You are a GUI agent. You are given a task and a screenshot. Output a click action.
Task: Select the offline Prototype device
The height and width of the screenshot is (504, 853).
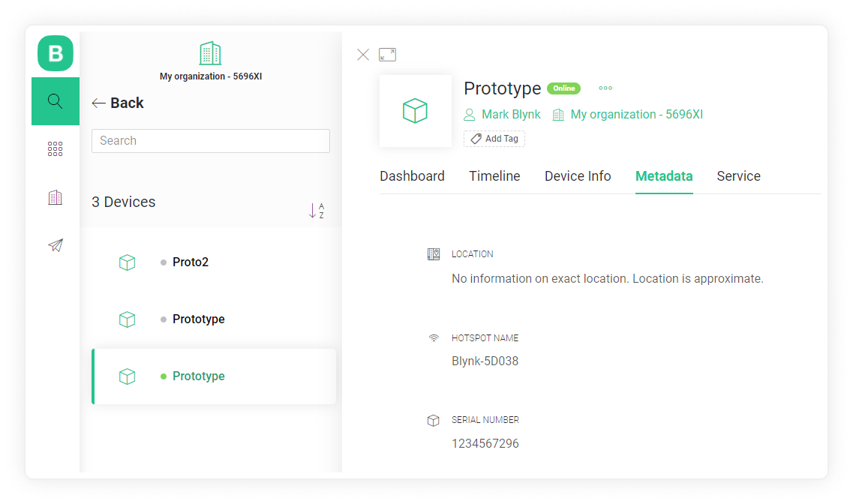pos(198,319)
